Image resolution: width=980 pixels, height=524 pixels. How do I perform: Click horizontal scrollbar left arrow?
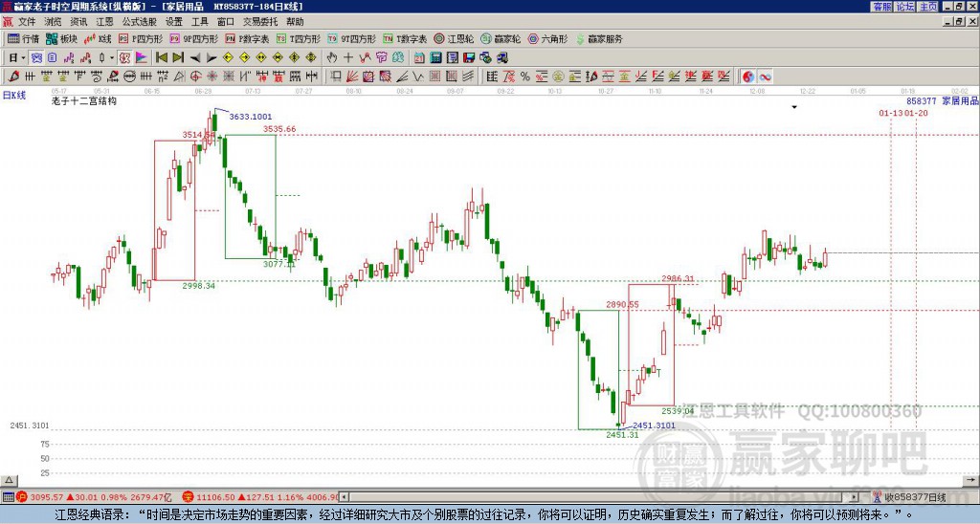coord(345,497)
